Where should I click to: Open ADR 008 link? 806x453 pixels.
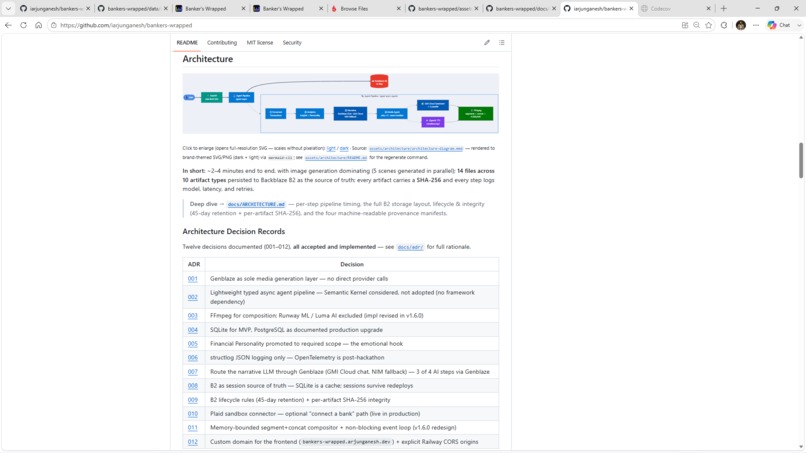tap(193, 386)
